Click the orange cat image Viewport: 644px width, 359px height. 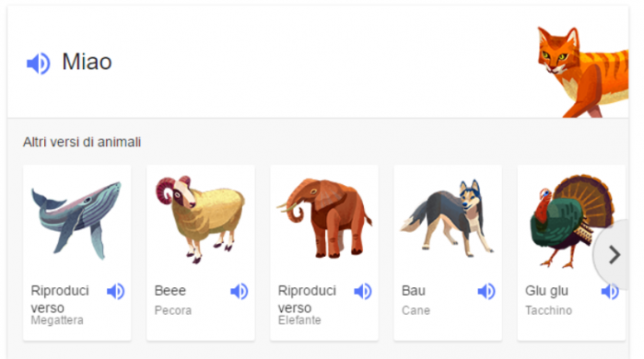tap(583, 72)
